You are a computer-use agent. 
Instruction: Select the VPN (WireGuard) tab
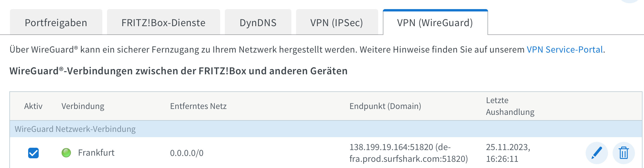(x=435, y=23)
